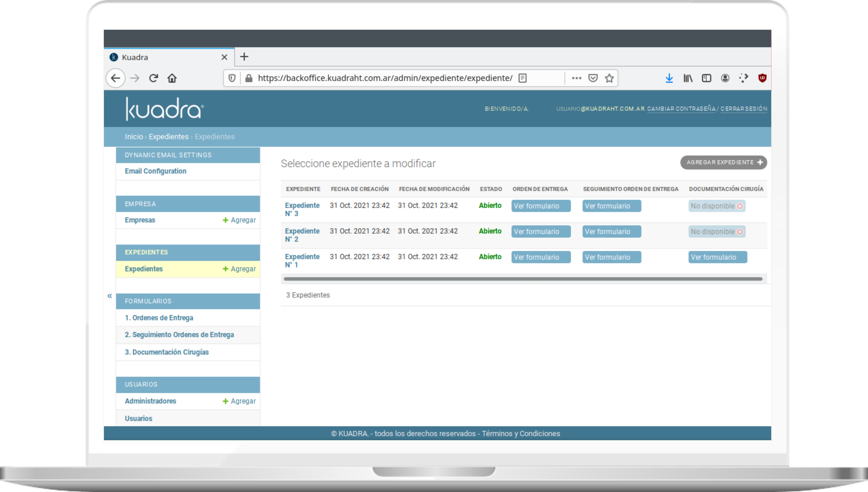Viewport: 868px width, 492px height.
Task: Open the library icon in the toolbar
Action: 688,78
